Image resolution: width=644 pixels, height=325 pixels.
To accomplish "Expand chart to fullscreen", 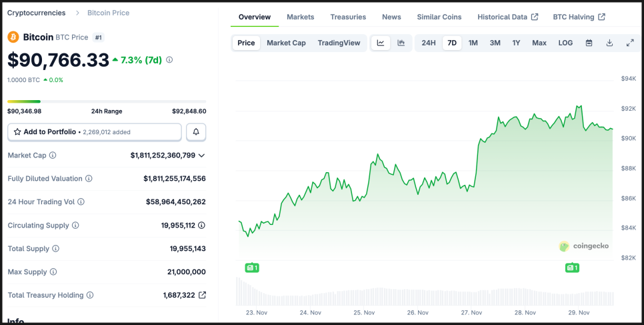I will 630,43.
